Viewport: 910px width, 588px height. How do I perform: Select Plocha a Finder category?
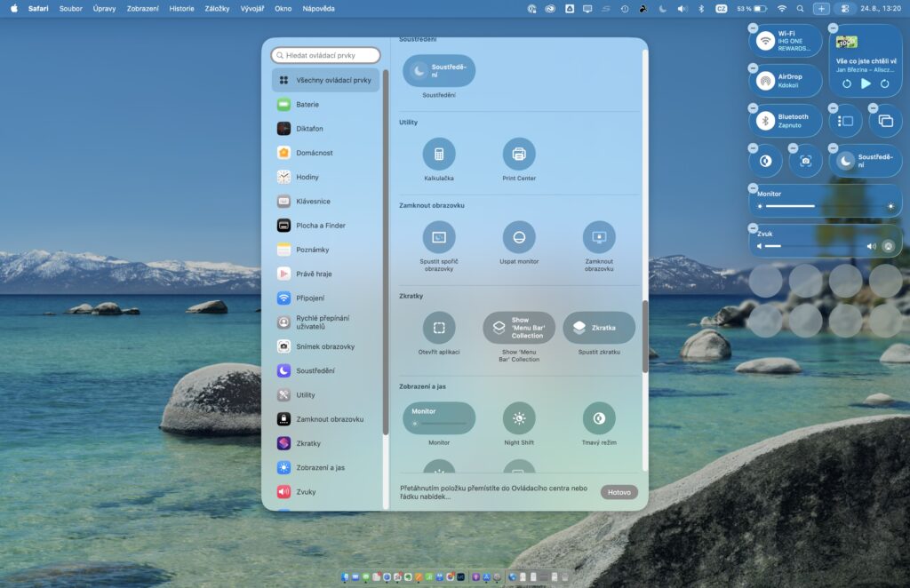click(325, 226)
